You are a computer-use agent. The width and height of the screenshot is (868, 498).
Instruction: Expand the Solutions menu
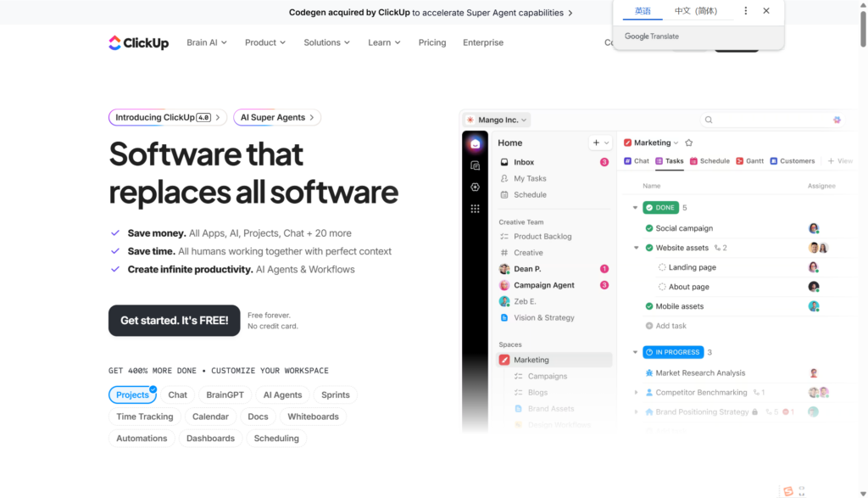tap(326, 42)
